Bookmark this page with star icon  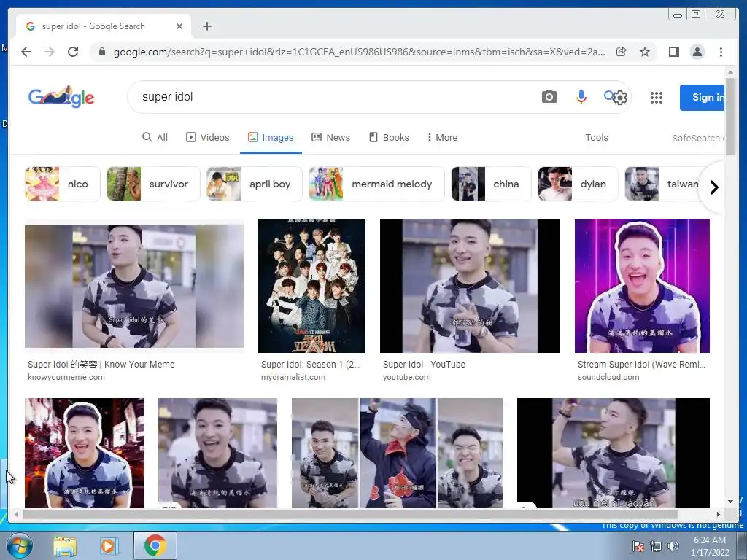[645, 52]
